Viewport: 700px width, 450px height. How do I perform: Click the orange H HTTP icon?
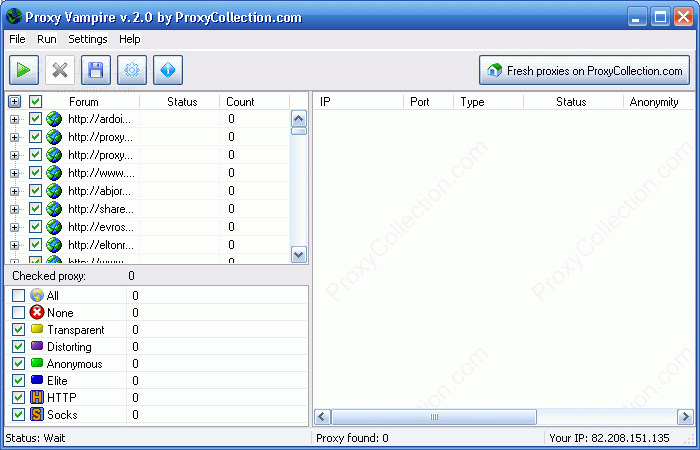point(37,397)
